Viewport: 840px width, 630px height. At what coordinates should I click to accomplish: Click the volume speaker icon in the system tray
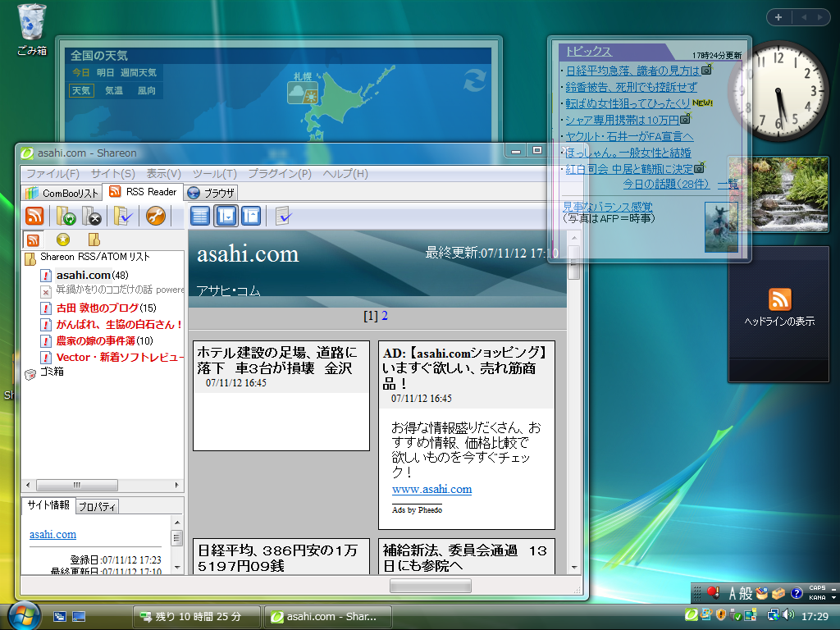788,615
